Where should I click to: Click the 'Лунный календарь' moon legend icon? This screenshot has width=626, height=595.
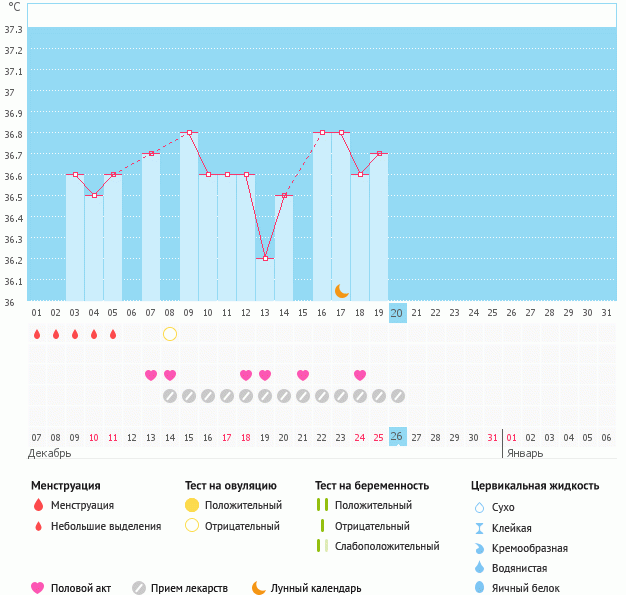tap(259, 588)
